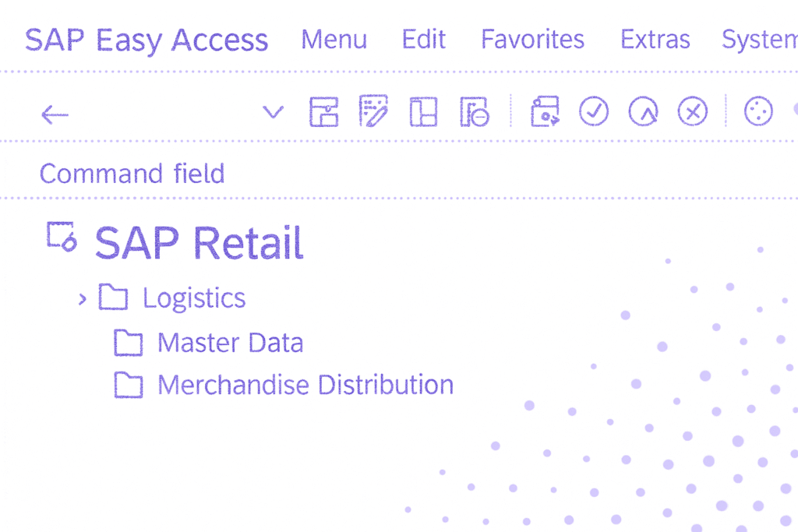The height and width of the screenshot is (532, 798).
Task: Click the dotted-circle layout settings icon
Action: tap(757, 112)
